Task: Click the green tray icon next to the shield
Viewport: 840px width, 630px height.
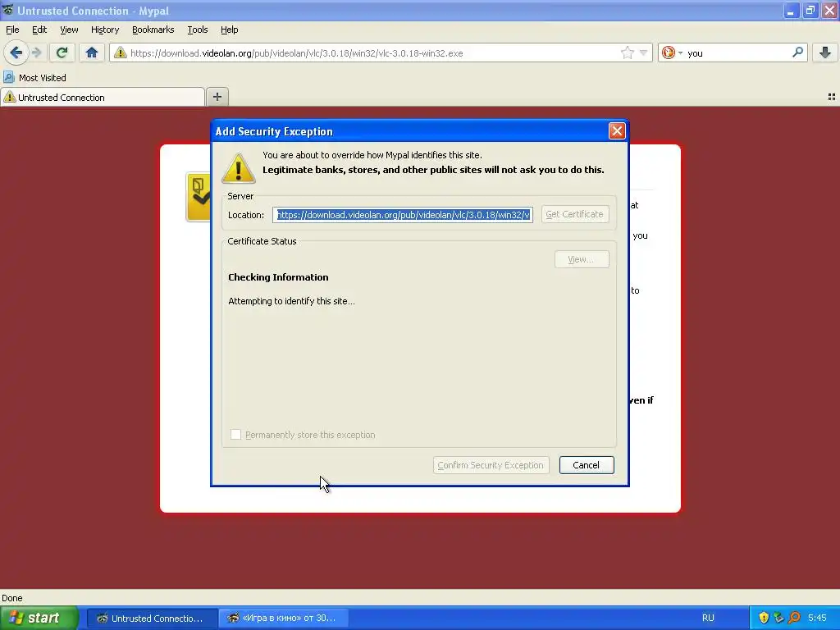Action: (779, 618)
